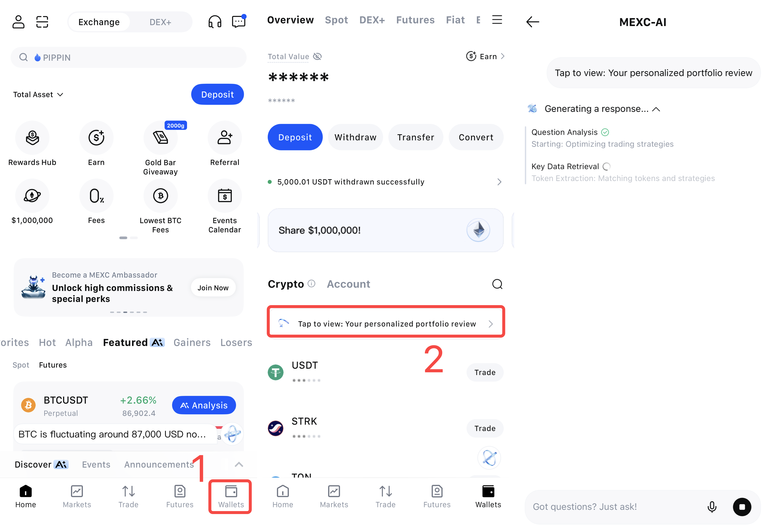Tap the Gold Bar Giveaway icon
Viewport: 771px width, 532px height.
coord(160,138)
